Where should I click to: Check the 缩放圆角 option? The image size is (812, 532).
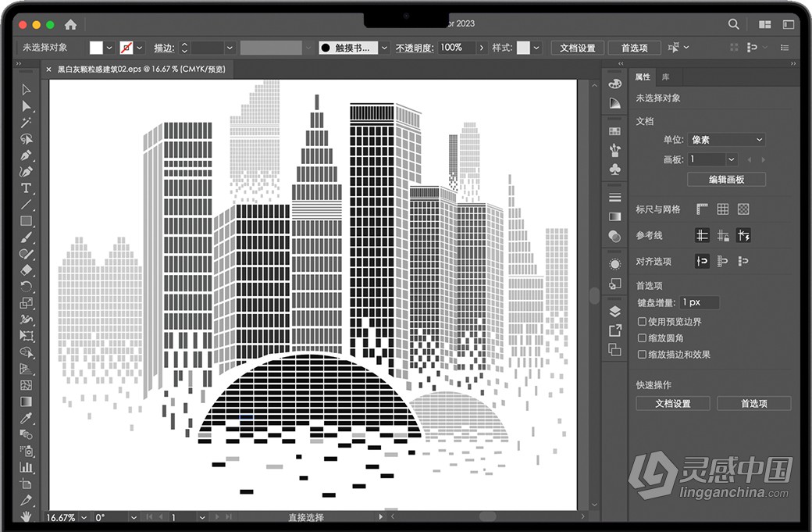point(642,336)
